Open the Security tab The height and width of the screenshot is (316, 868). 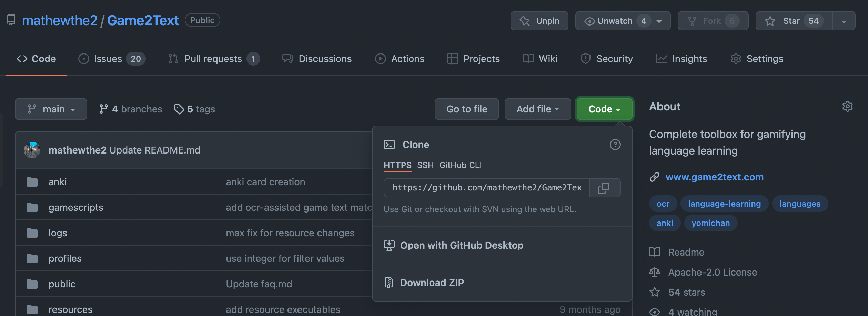[x=606, y=59]
